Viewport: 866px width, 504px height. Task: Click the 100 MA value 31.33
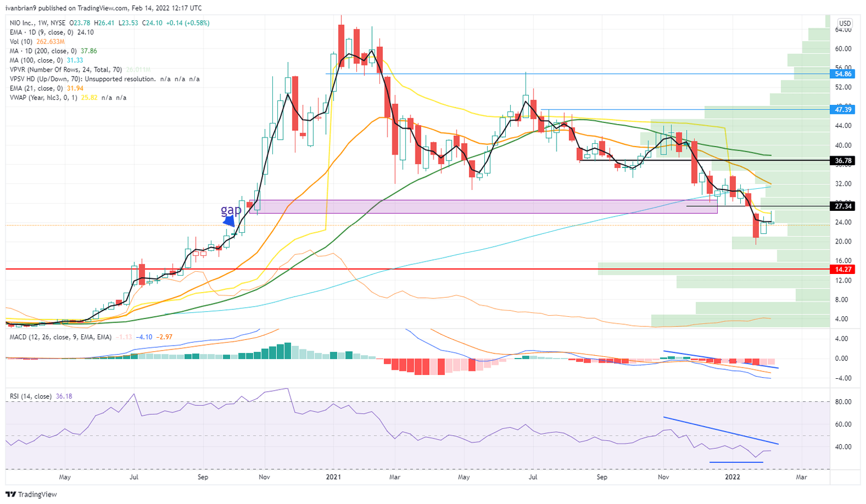point(75,60)
